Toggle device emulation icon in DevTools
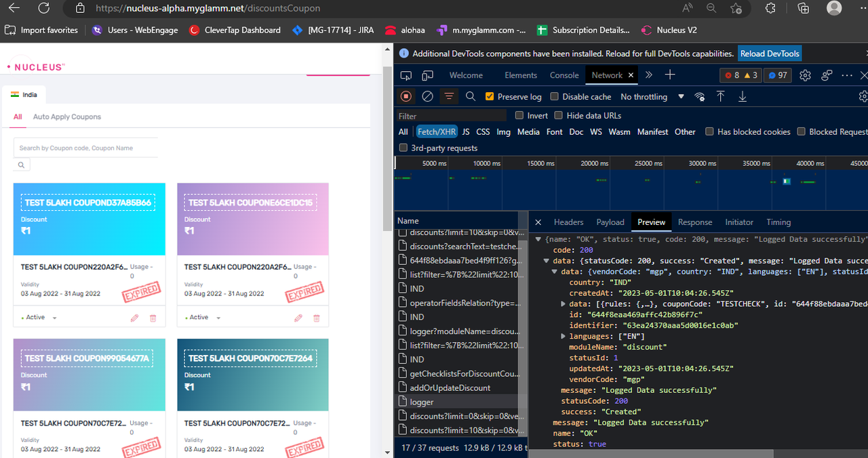 [428, 75]
